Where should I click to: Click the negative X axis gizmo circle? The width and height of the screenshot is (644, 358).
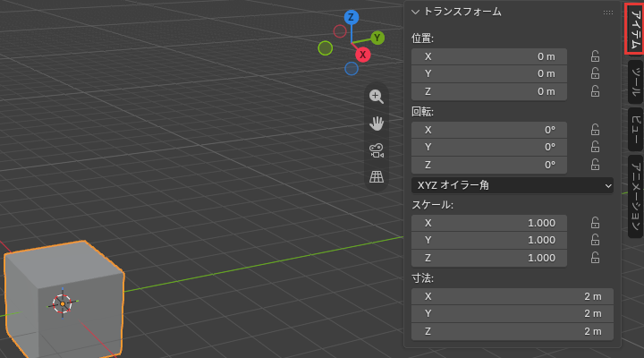click(340, 31)
